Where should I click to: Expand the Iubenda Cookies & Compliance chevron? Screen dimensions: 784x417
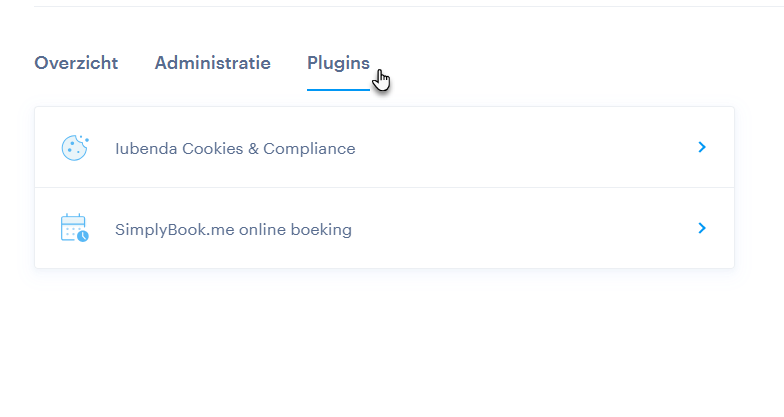[702, 147]
